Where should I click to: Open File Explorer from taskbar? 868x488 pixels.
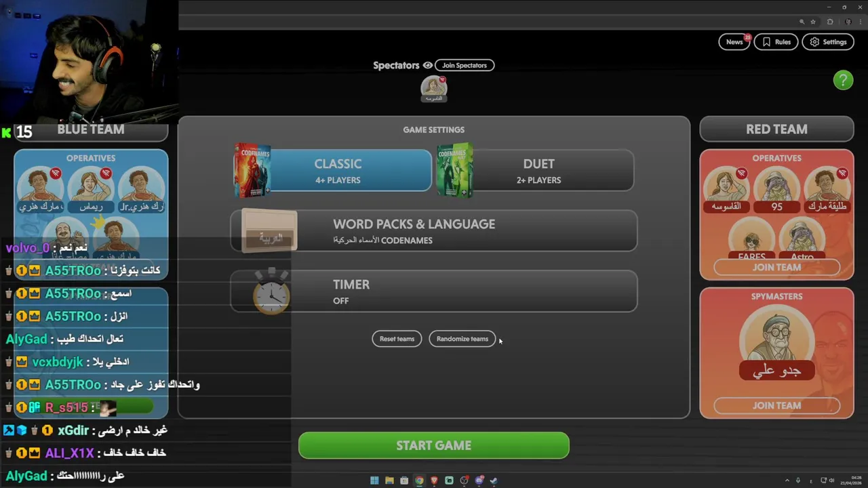pos(389,481)
